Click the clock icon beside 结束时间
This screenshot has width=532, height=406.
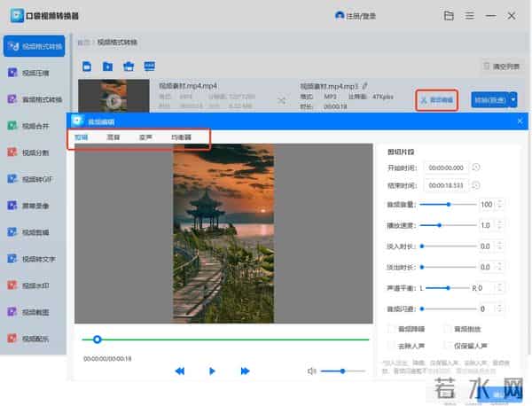click(476, 185)
